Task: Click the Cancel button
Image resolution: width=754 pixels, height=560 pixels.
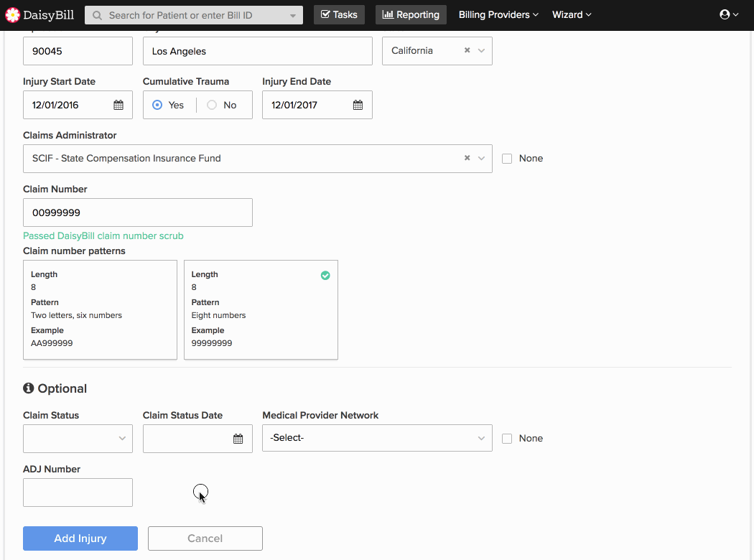Action: click(x=205, y=538)
